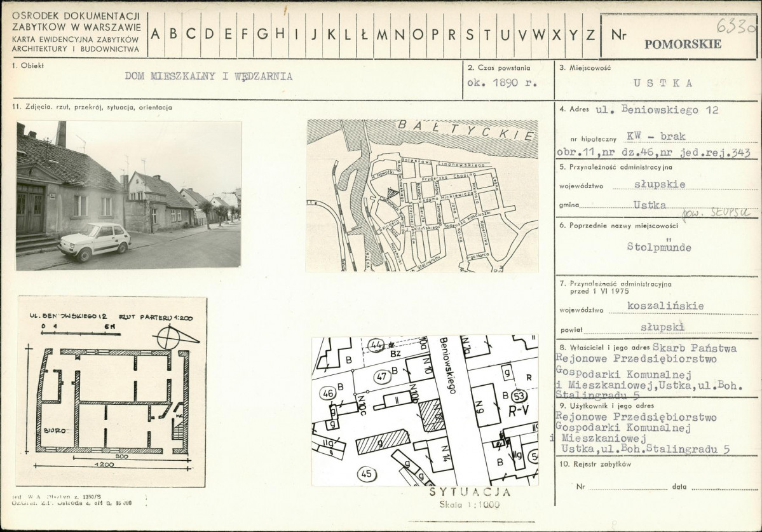Click the 'KW - brak' mortgage entry
762x532 pixels.
coord(656,137)
